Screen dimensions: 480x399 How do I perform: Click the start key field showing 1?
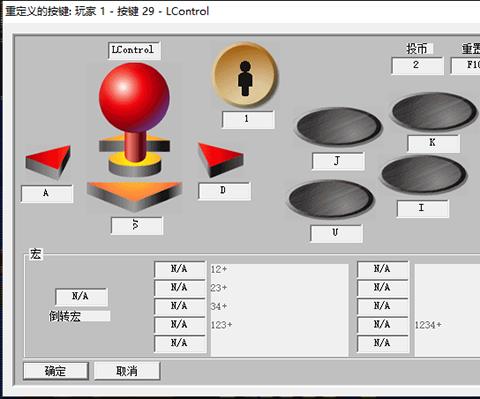pyautogui.click(x=248, y=119)
